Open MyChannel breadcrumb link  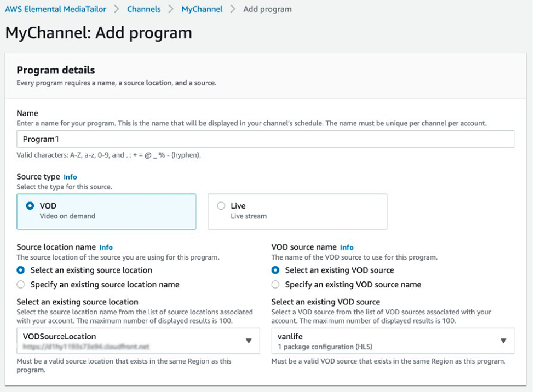202,9
